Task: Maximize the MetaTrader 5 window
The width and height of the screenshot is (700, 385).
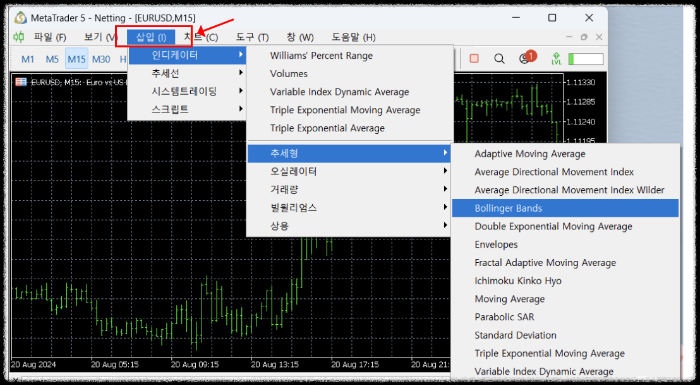Action: (x=552, y=18)
